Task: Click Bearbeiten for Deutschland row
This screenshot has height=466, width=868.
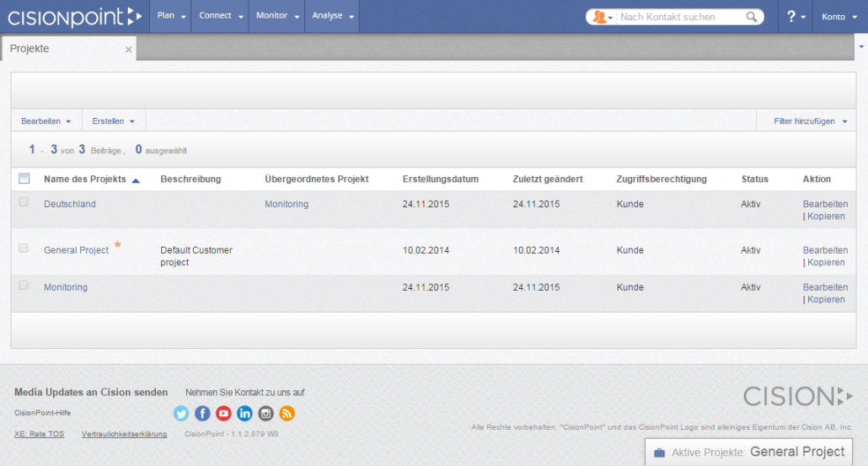Action: (x=825, y=204)
